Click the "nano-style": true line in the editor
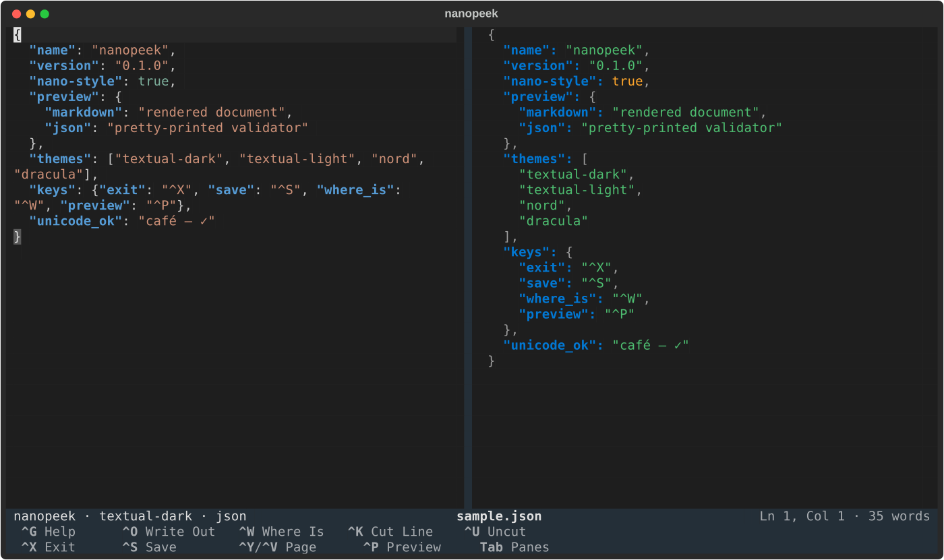This screenshot has width=944, height=560. (x=102, y=82)
